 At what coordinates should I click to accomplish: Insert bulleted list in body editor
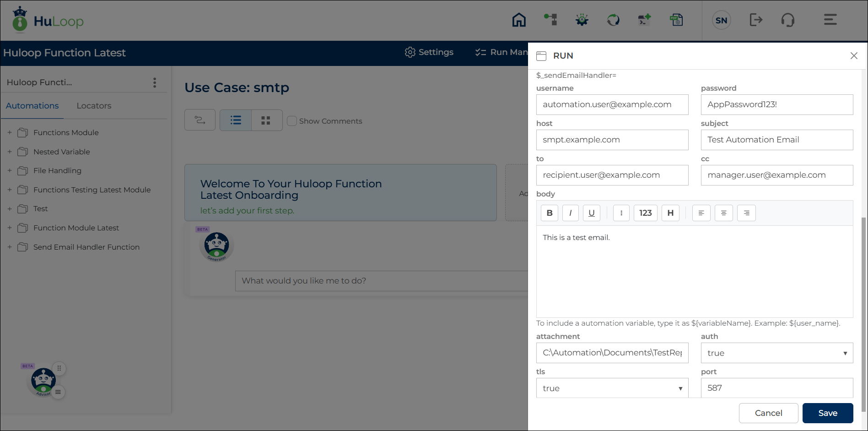pos(621,213)
